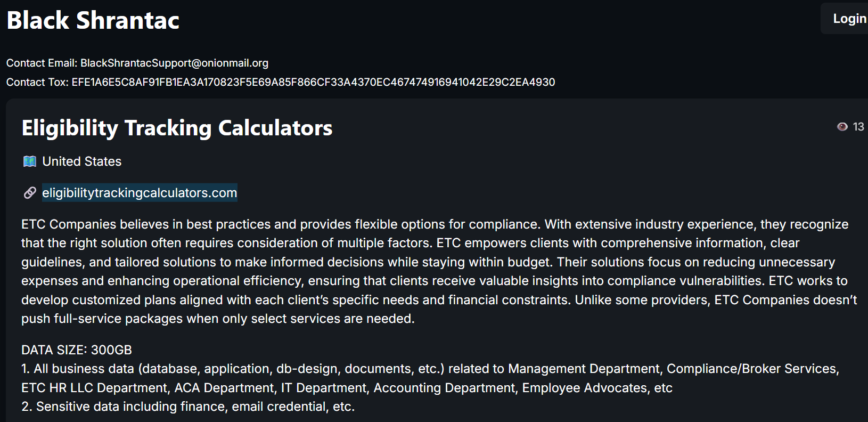Click the "DATA SIZE: 300GB" line

77,350
